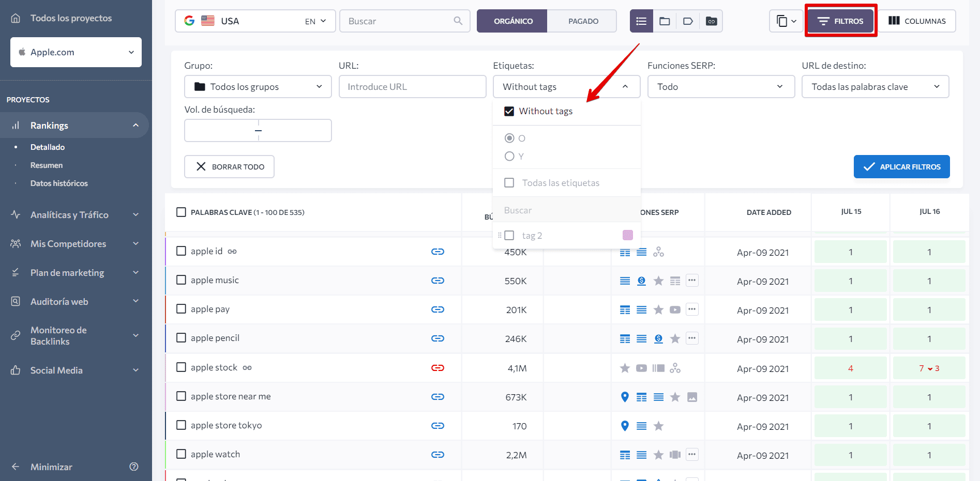The width and height of the screenshot is (980, 481).
Task: Open Resumen rankings view
Action: point(47,165)
